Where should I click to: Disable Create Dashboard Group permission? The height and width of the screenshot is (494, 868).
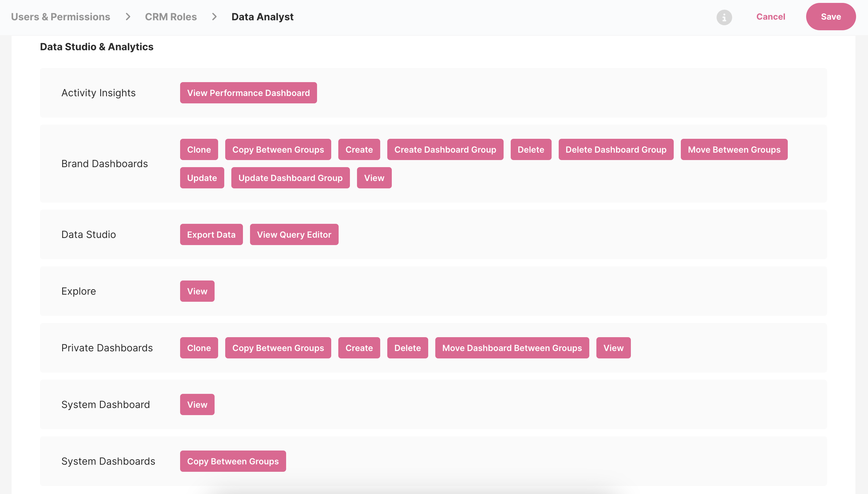coord(445,149)
